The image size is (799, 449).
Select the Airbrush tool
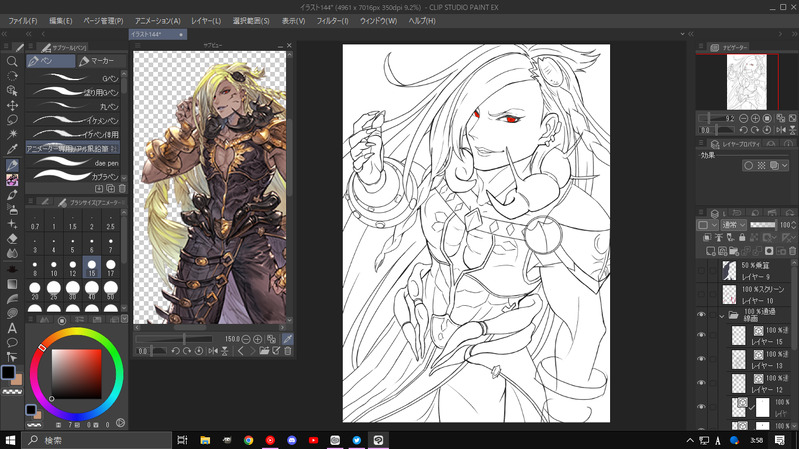point(12,209)
